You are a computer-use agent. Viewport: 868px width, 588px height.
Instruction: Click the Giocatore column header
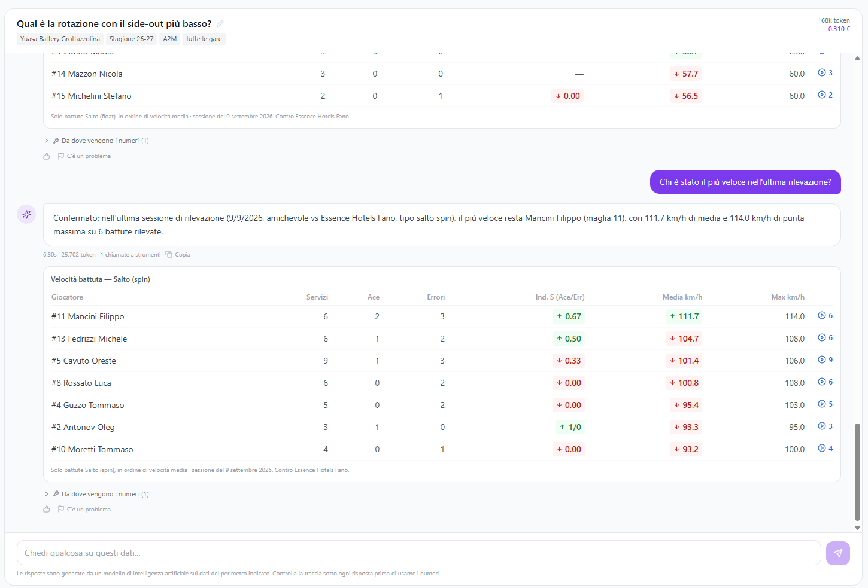67,297
